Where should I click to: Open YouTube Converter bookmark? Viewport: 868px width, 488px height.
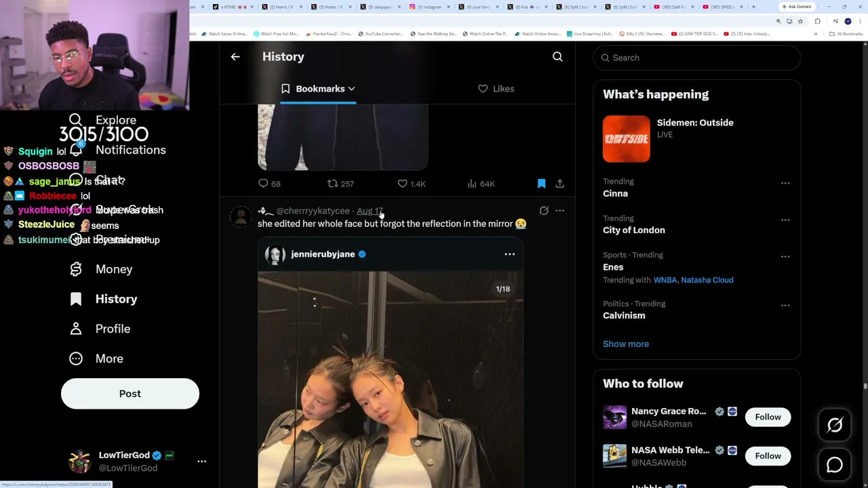380,34
